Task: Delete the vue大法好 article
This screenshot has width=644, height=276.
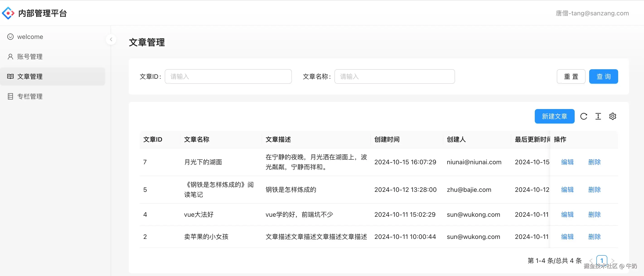Action: click(x=594, y=214)
